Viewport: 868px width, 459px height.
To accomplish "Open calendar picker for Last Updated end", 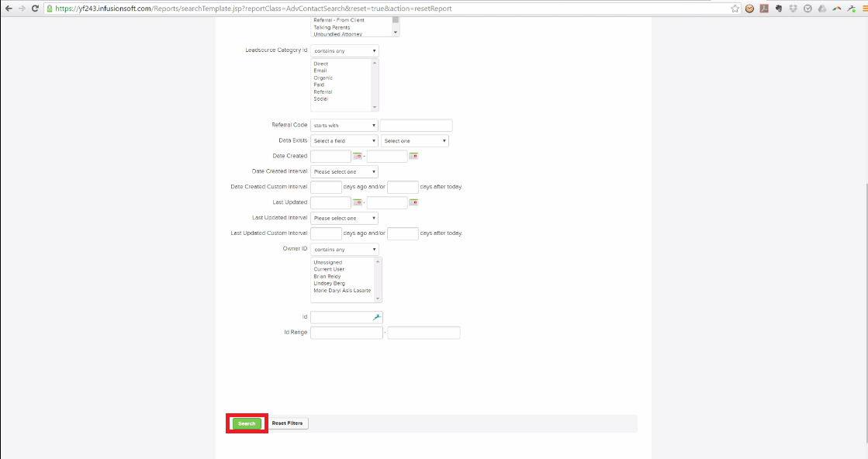I will (x=413, y=203).
